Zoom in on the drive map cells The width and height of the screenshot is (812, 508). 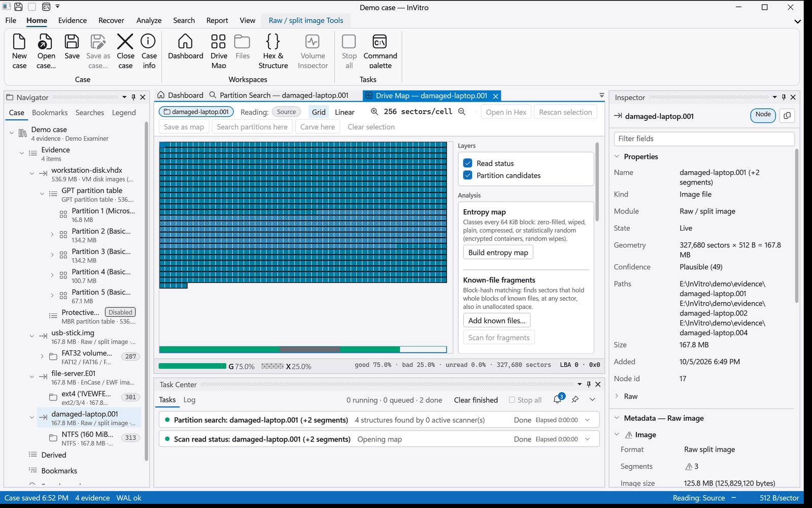pyautogui.click(x=375, y=112)
